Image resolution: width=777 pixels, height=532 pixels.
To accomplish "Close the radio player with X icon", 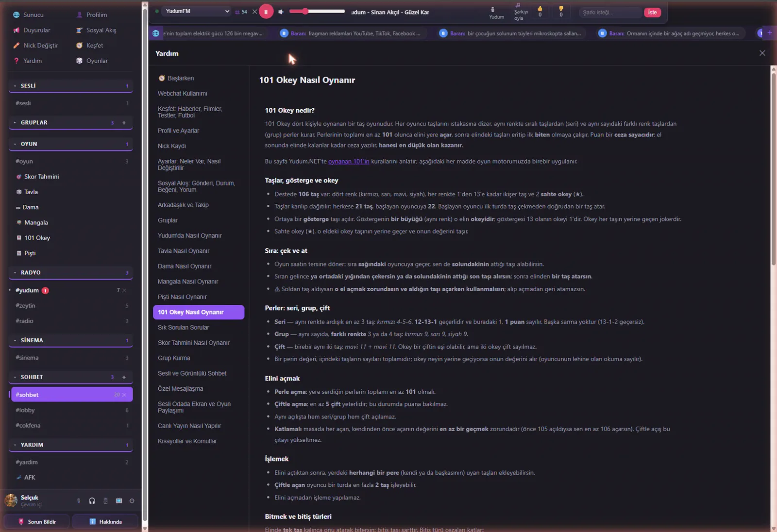I will [254, 12].
